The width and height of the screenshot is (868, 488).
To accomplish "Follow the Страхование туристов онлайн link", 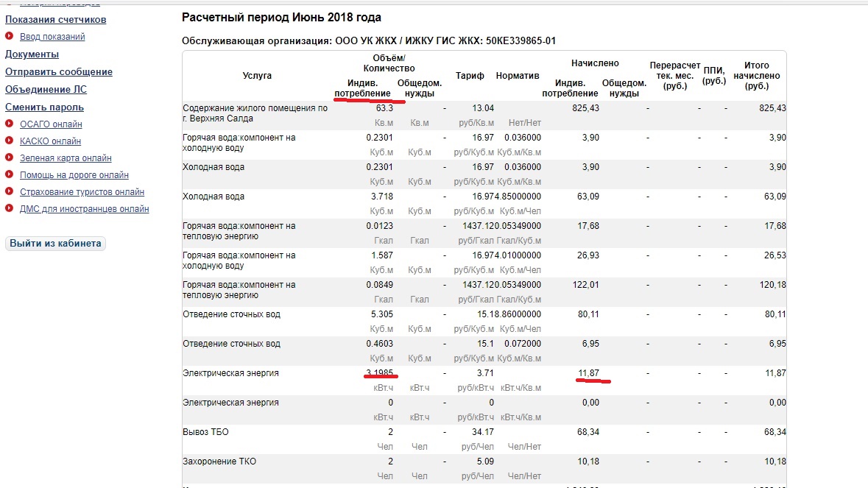I will [x=82, y=192].
